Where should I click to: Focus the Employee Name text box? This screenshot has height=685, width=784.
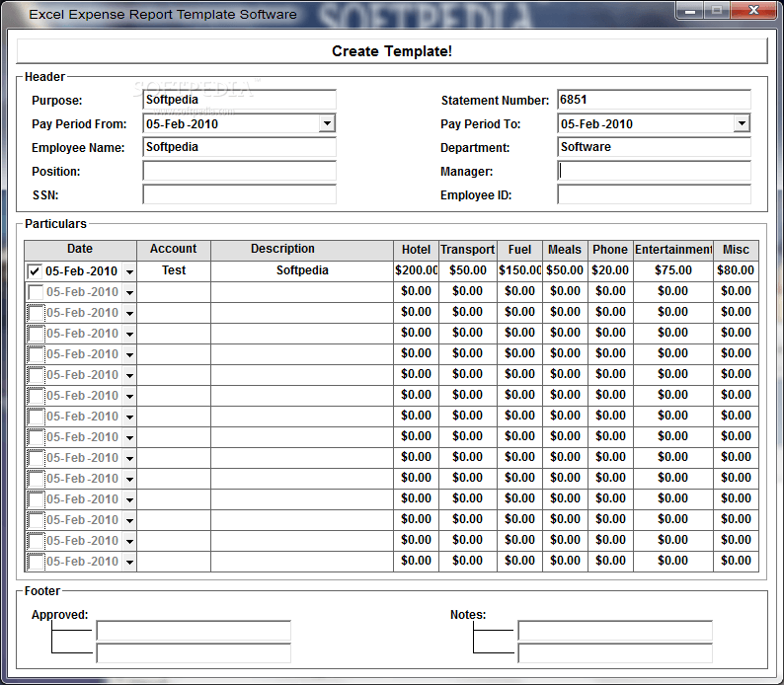(239, 147)
